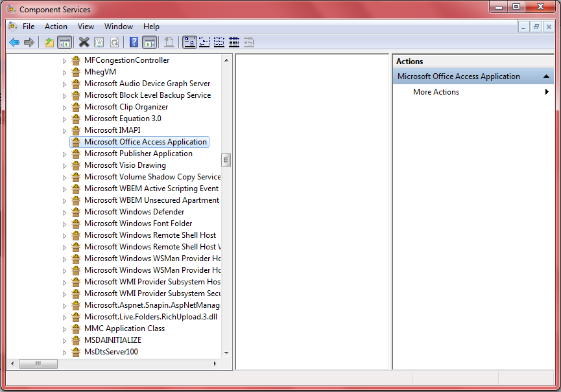Expand the Microsoft Equation 3.0 node
This screenshot has height=392, width=561.
point(64,119)
